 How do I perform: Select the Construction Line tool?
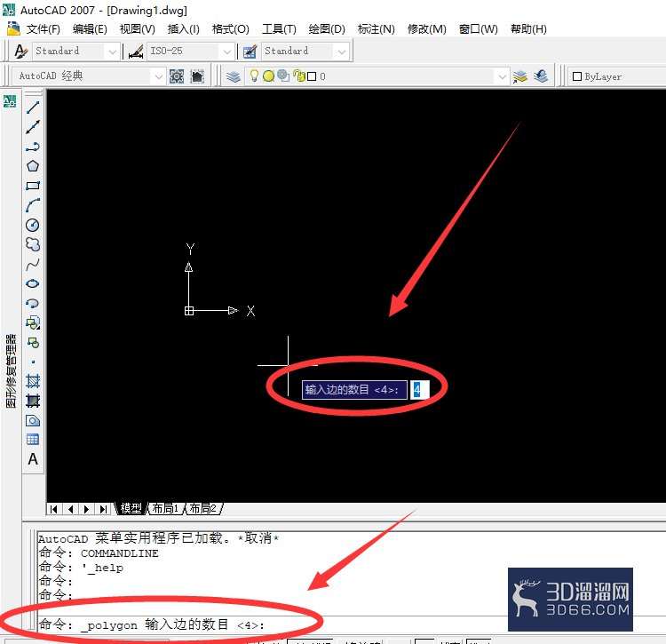33,127
